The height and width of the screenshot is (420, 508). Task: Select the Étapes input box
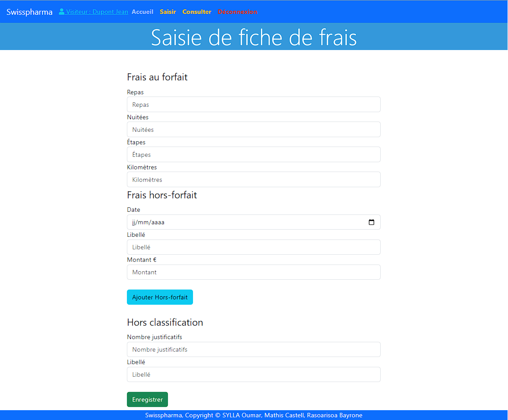click(253, 155)
